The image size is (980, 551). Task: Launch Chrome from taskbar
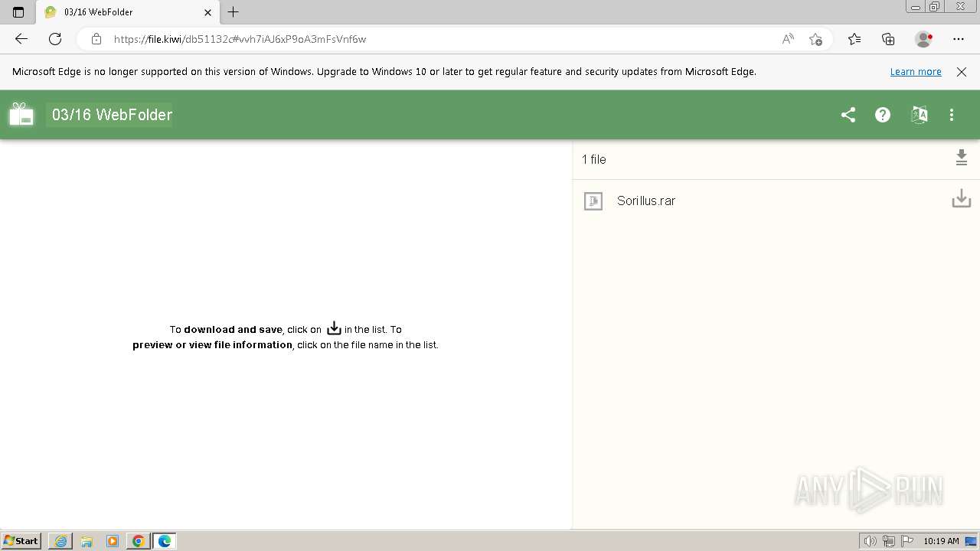click(x=139, y=541)
